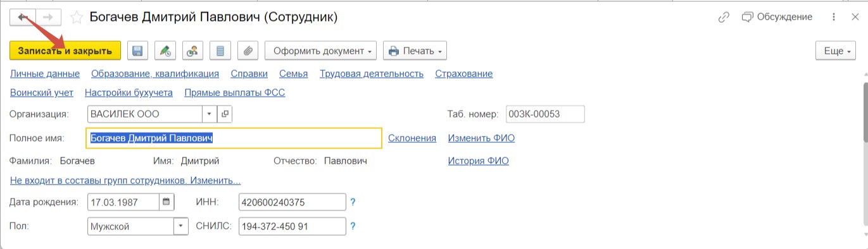Click the back navigation arrow
Screen dimensions: 868x249
point(23,17)
